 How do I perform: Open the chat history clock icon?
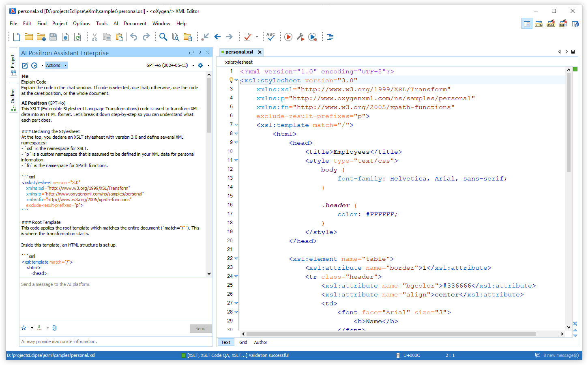tap(34, 65)
